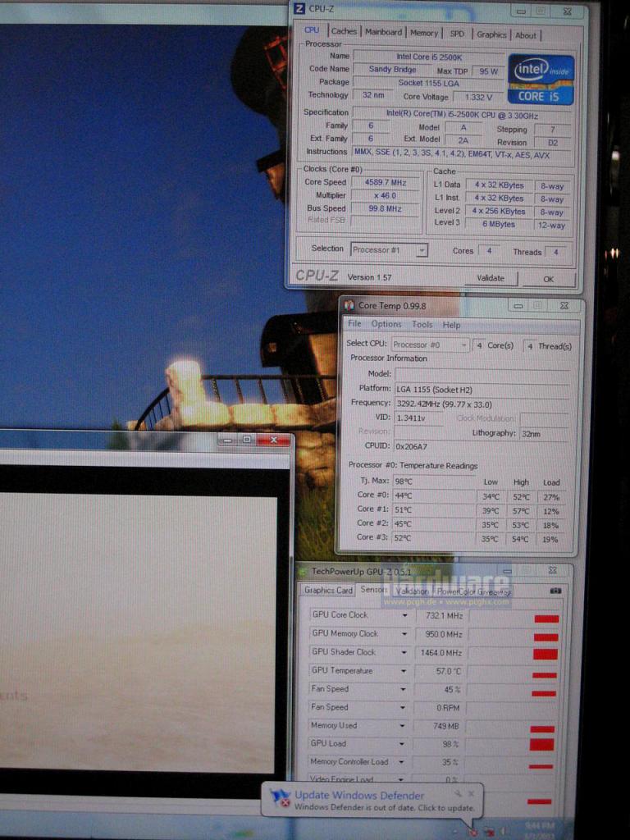Open the Options menu in Core Temp
Screen dimensions: 630x840
tap(386, 324)
